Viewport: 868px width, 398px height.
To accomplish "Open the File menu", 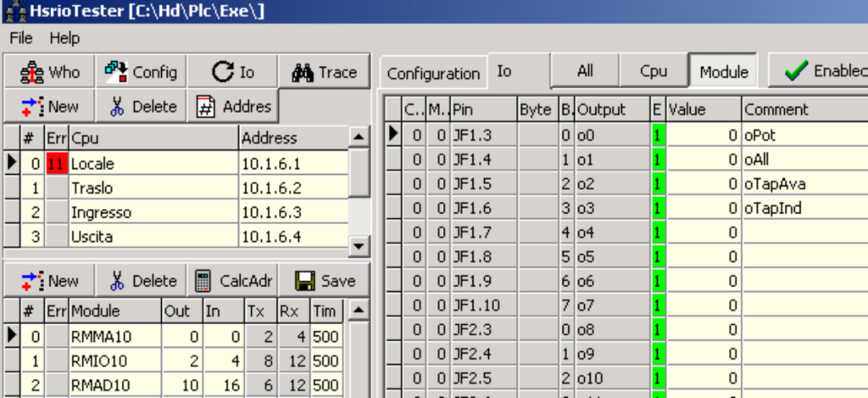I will (x=21, y=38).
